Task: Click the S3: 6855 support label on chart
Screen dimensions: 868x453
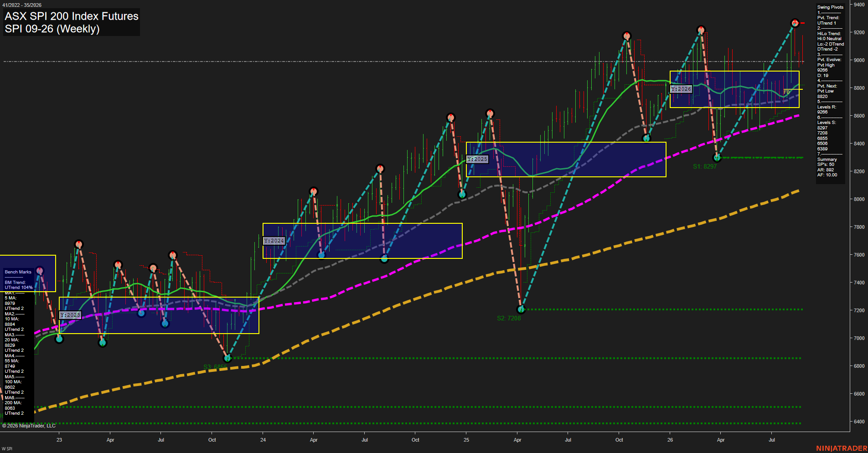Action: (x=215, y=367)
